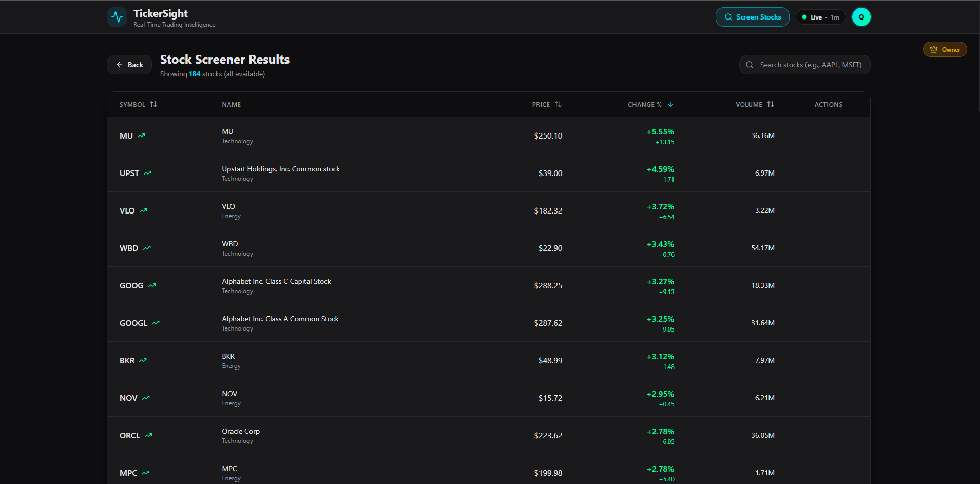Click the +3.12% change for BKR
This screenshot has width=980, height=484.
click(660, 357)
